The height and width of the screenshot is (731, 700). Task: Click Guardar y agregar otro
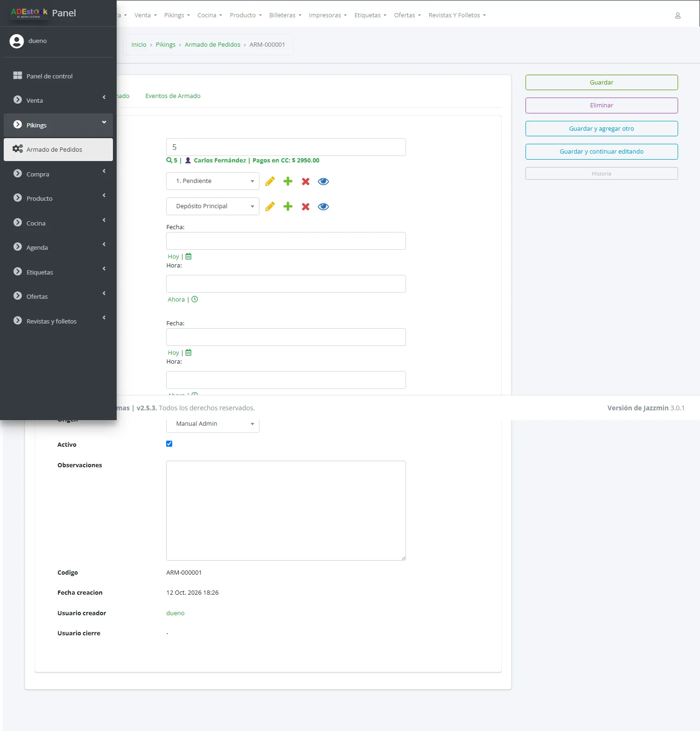tap(602, 129)
